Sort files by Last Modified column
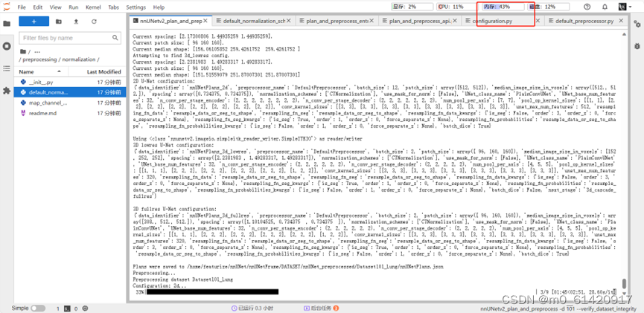644x313 pixels. click(x=97, y=71)
